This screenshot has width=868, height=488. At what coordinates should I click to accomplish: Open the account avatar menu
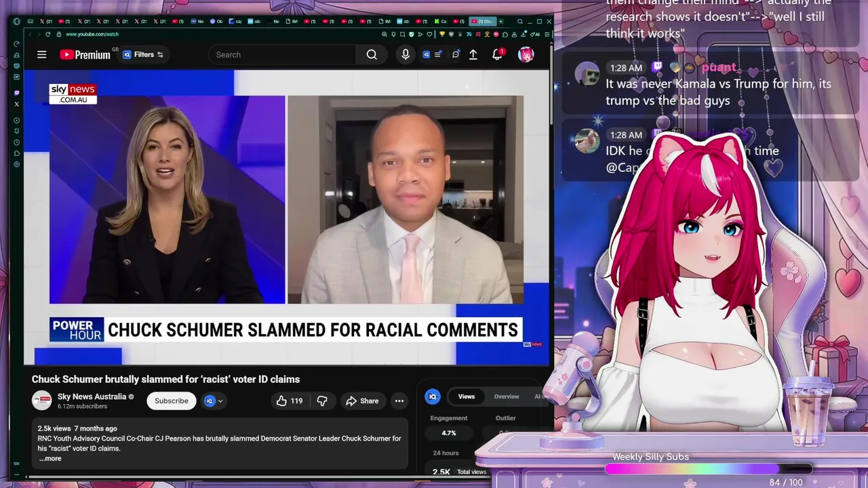tap(526, 55)
